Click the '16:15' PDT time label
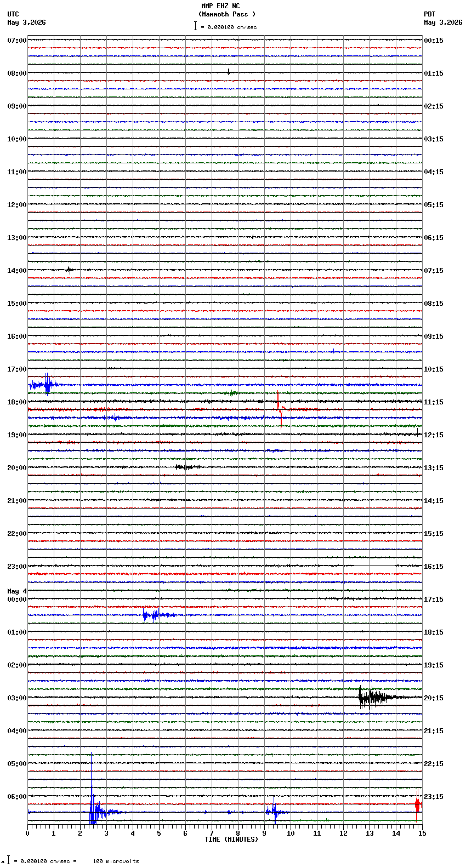Screen dimensions: 466x868 pos(434,567)
